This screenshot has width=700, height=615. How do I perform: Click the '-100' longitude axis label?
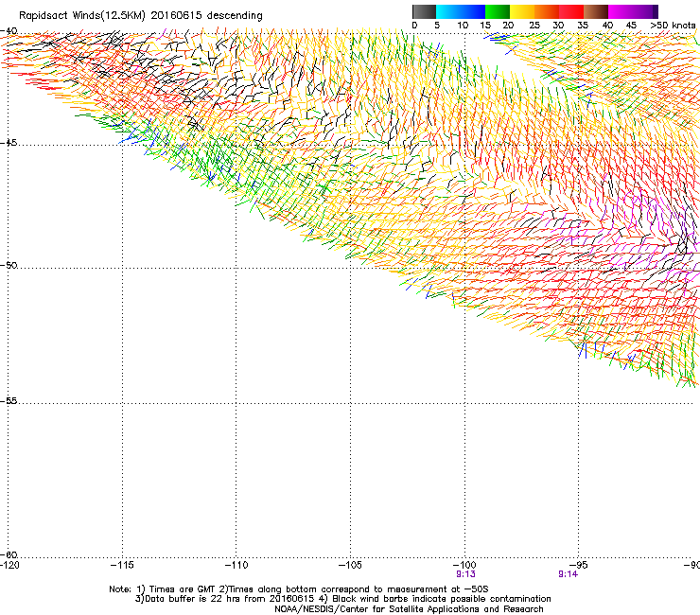coord(464,566)
